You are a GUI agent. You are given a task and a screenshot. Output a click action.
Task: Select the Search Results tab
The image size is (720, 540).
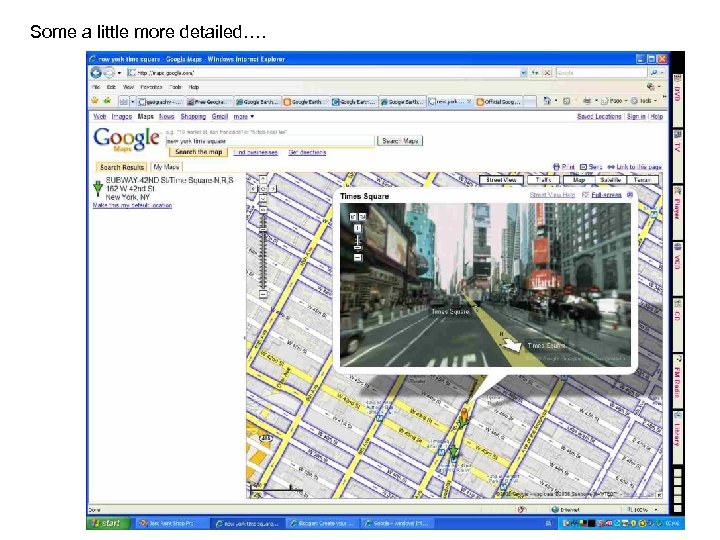click(x=122, y=167)
